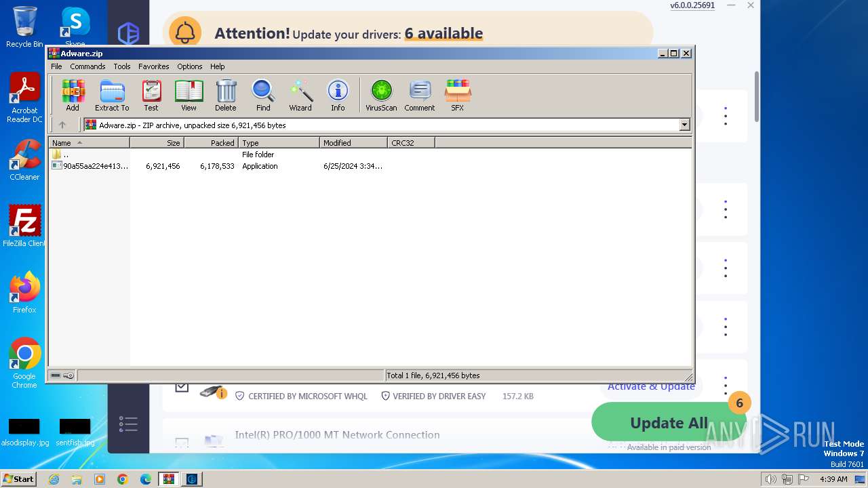
Task: Click the View file icon
Action: 189,96
